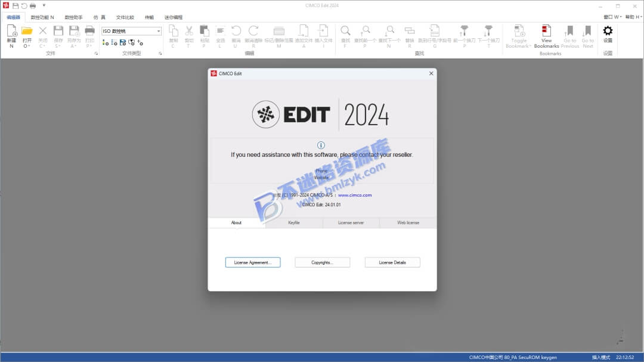The width and height of the screenshot is (644, 362).
Task: Click the first file type setup icon with yellow dots
Action: click(106, 42)
